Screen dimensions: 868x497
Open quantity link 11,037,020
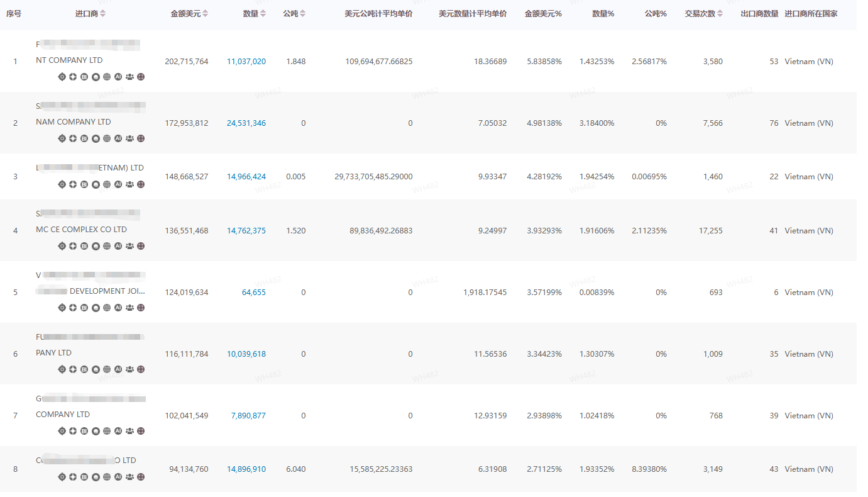pos(246,62)
